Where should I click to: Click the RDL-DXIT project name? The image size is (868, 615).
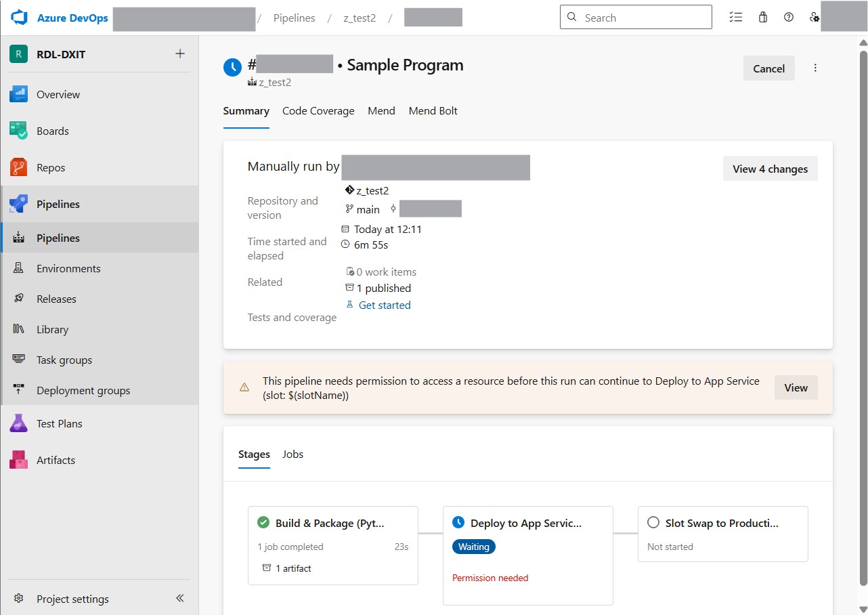tap(61, 54)
